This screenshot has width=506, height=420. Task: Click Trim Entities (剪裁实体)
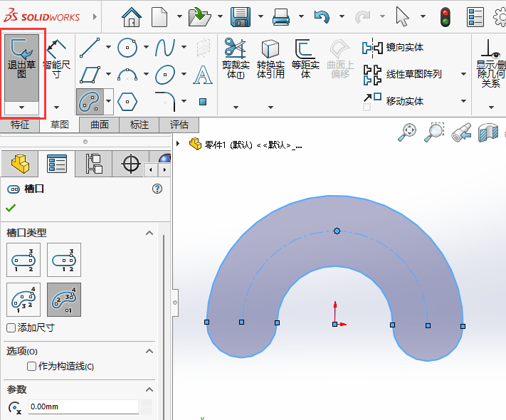pyautogui.click(x=236, y=59)
